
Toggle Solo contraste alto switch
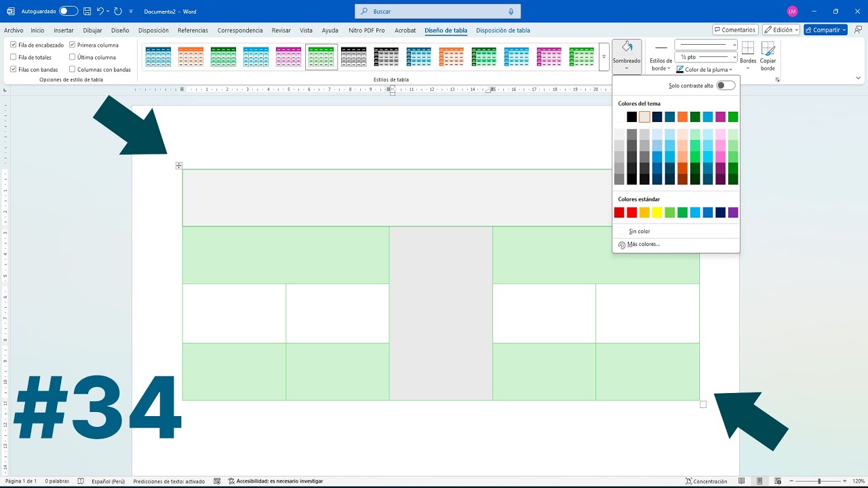[726, 85]
